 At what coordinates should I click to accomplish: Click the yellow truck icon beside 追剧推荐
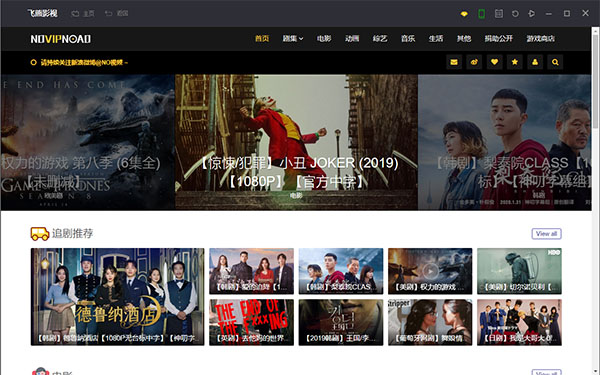pos(40,234)
